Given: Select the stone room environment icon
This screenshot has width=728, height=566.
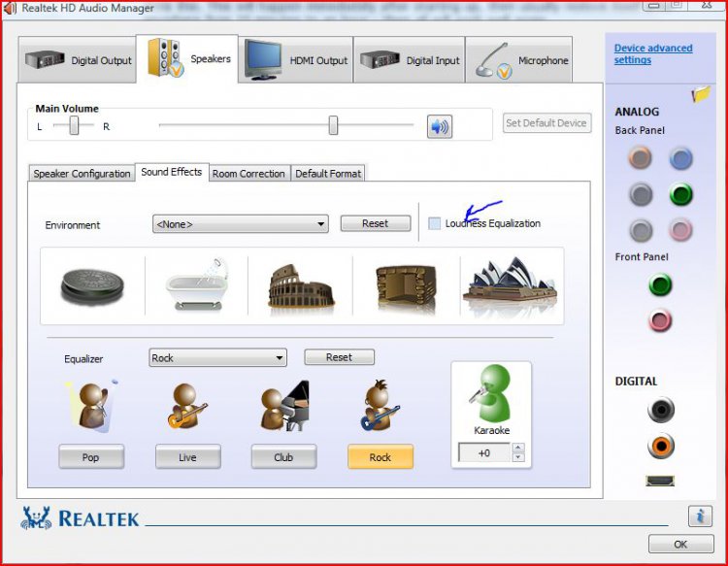Looking at the screenshot, I should (x=406, y=287).
